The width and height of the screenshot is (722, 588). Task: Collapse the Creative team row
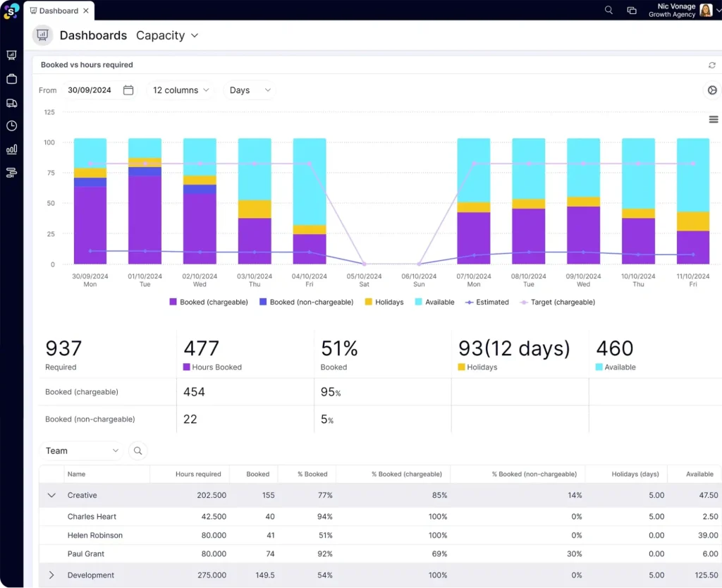pos(51,496)
